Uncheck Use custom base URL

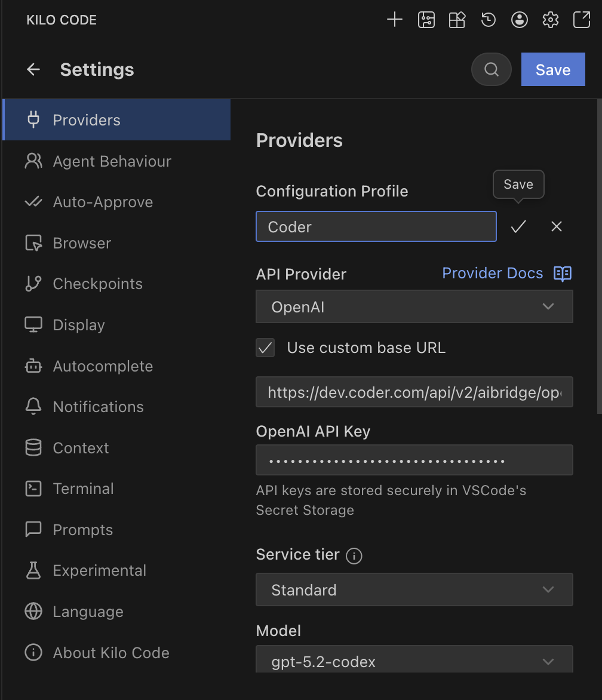[265, 348]
